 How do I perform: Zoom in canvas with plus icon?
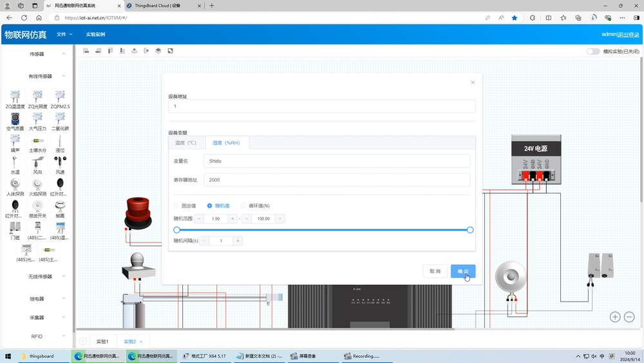(x=615, y=317)
